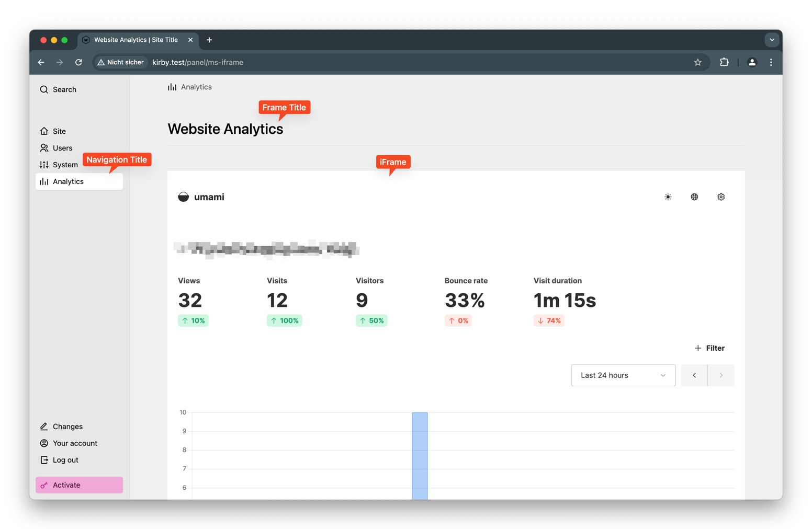
Task: Click the pink Activate button
Action: (80, 485)
